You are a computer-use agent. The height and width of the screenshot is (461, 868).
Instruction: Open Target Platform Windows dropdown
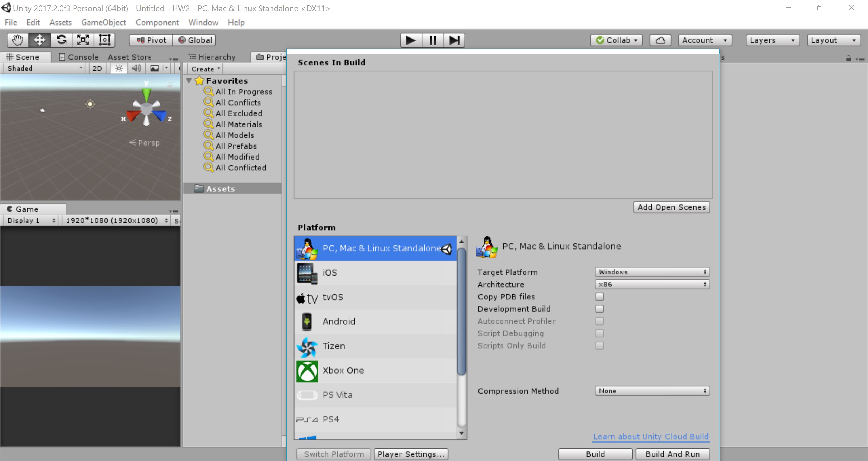pyautogui.click(x=652, y=272)
